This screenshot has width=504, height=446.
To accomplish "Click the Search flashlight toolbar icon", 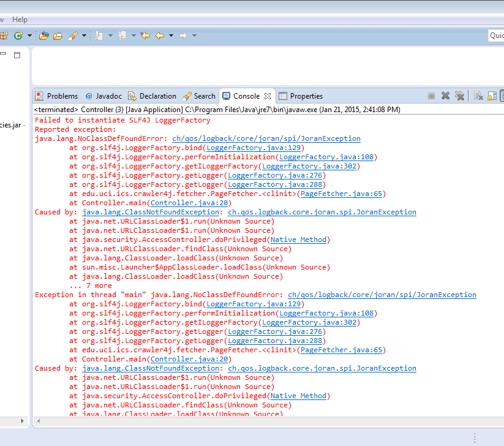I will click(73, 36).
